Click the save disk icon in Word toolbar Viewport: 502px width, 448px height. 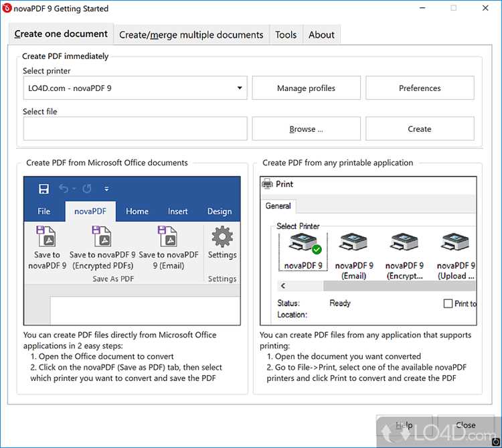coord(44,189)
